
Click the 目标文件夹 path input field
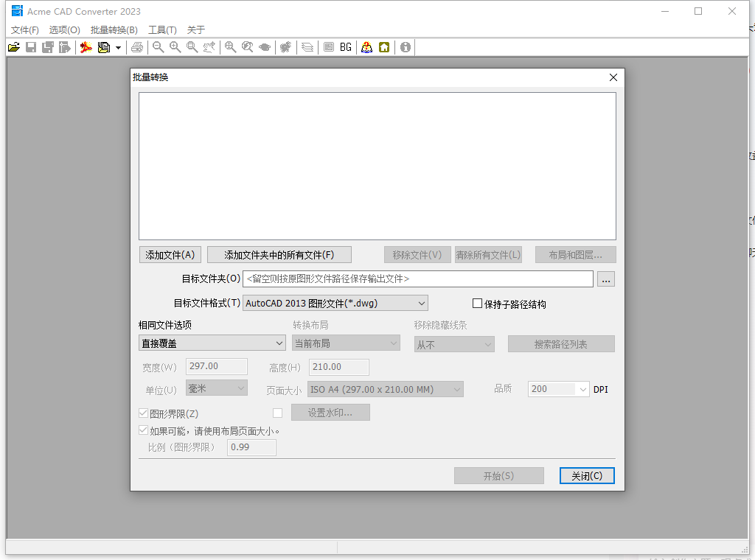pos(418,279)
